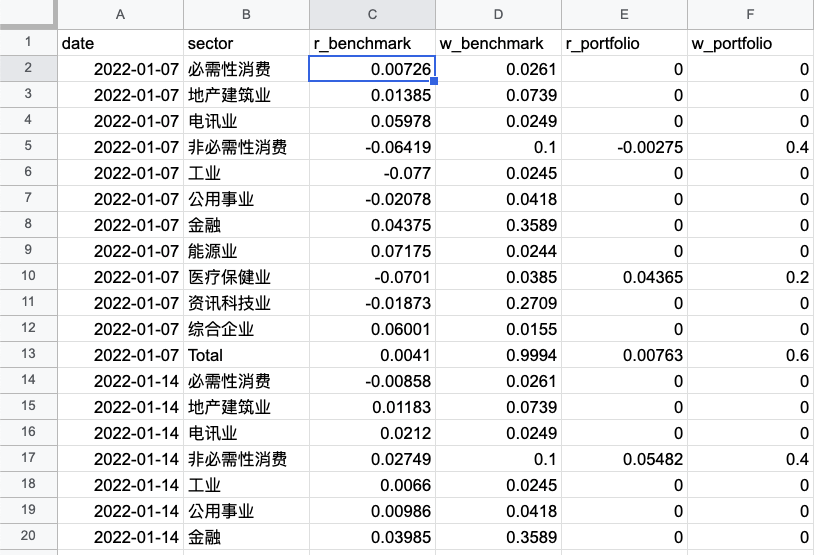The height and width of the screenshot is (555, 814).
Task: Select cell with value 0.0385
Action: click(x=498, y=277)
